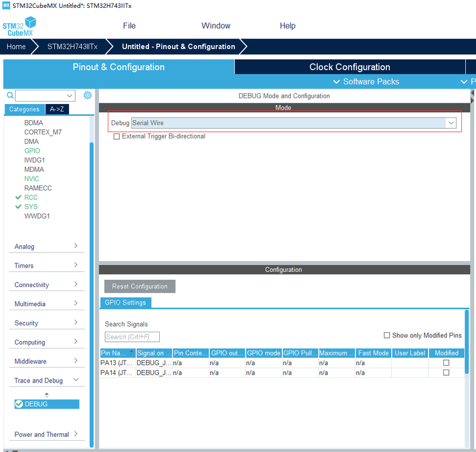Select the Categories tab
The height and width of the screenshot is (452, 476).
point(24,109)
